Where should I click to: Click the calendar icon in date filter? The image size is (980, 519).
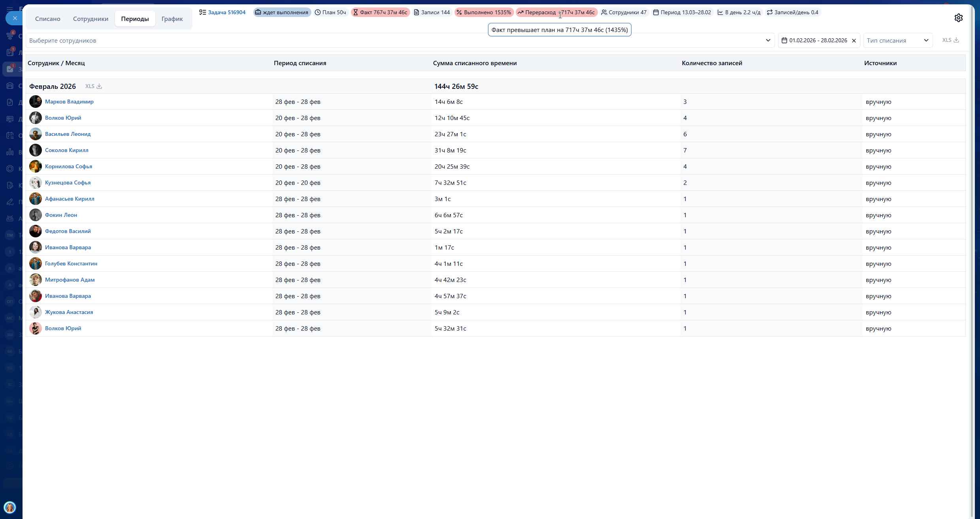pyautogui.click(x=784, y=40)
